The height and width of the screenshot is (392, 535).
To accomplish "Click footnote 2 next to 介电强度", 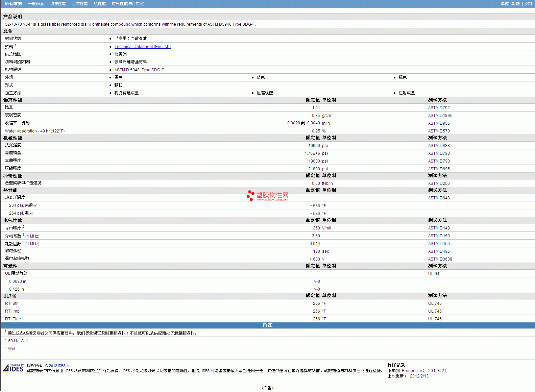I will click(x=23, y=227).
